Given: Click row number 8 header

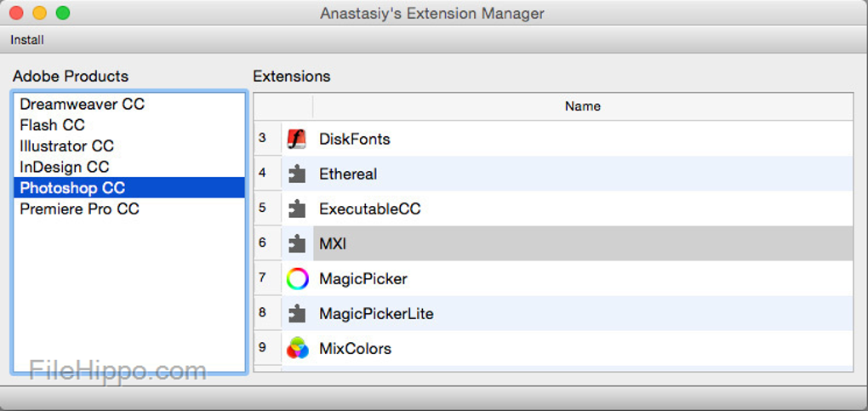Looking at the screenshot, I should point(268,313).
